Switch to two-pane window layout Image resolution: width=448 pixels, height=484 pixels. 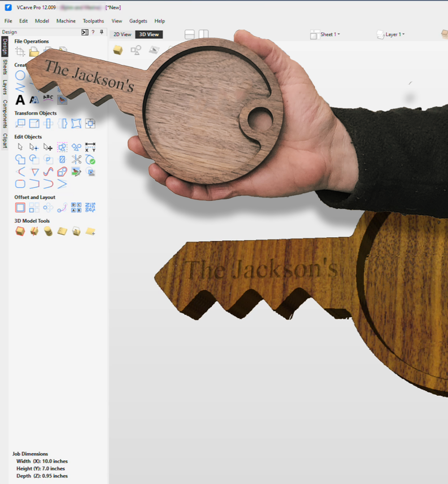(204, 34)
